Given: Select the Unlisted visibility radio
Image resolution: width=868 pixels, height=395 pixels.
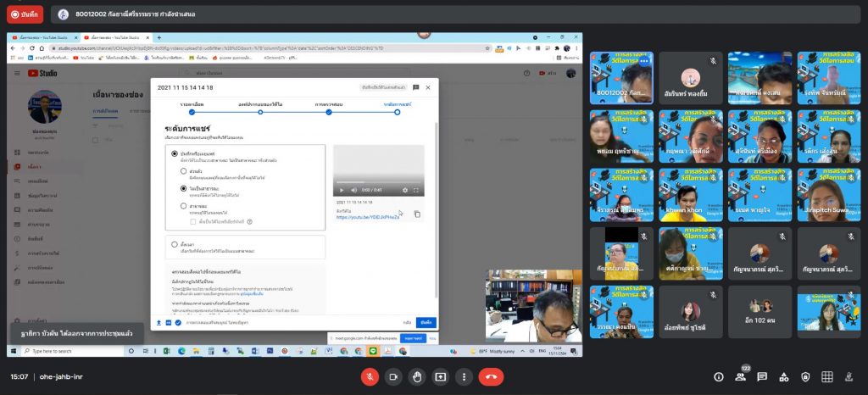Looking at the screenshot, I should pyautogui.click(x=184, y=188).
